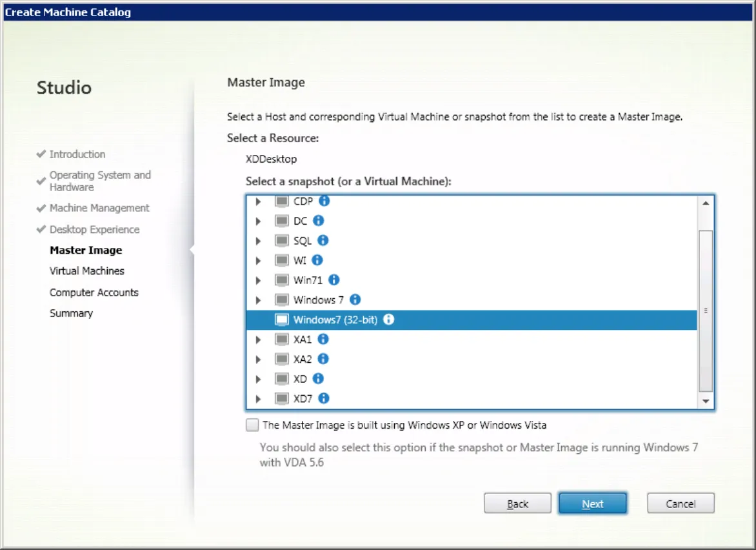Expand the DC tree node

coord(259,221)
